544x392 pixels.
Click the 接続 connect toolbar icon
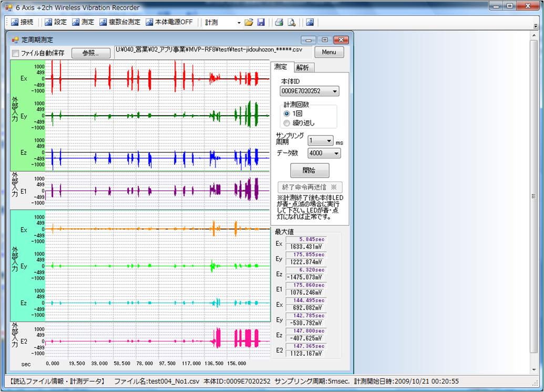click(21, 23)
